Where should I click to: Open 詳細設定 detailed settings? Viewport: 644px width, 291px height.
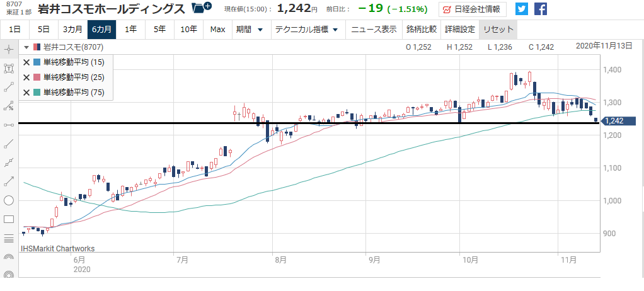(x=460, y=30)
